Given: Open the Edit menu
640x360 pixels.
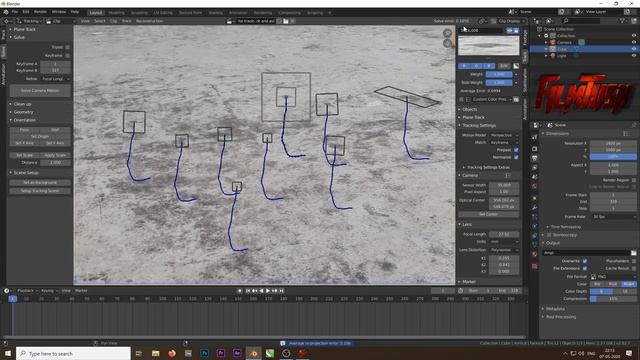Looking at the screenshot, I should point(26,12).
